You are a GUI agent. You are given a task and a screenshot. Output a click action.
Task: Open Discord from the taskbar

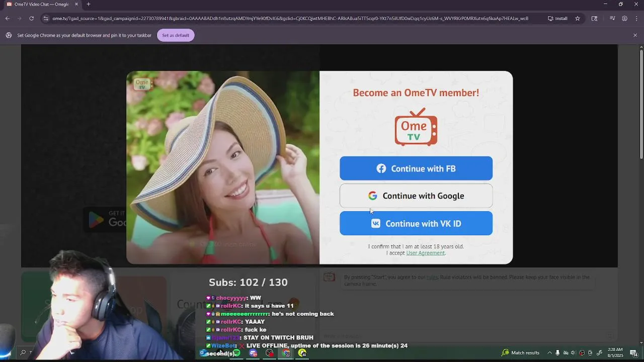(x=253, y=353)
